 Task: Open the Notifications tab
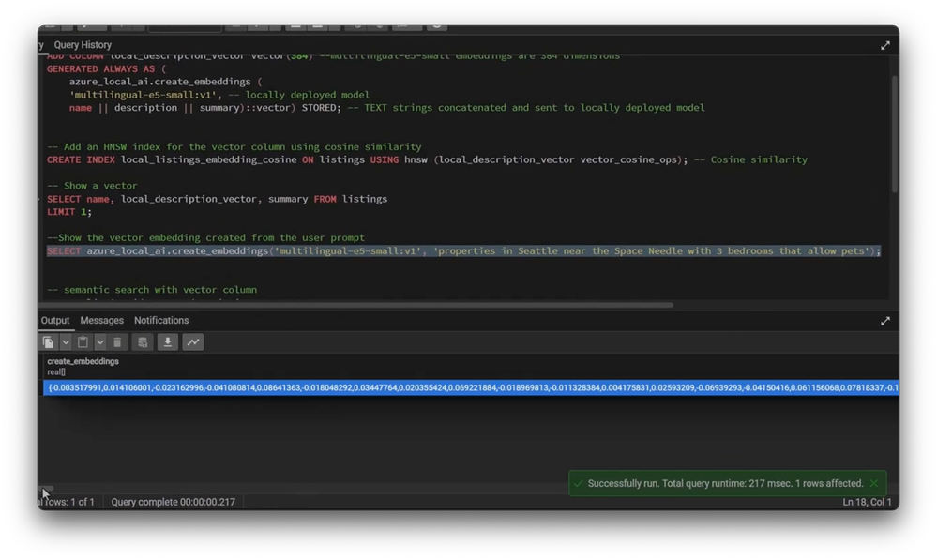click(161, 321)
